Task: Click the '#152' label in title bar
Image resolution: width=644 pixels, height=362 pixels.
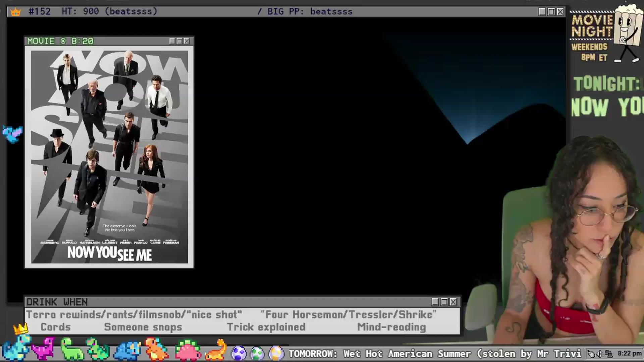Action: point(39,11)
